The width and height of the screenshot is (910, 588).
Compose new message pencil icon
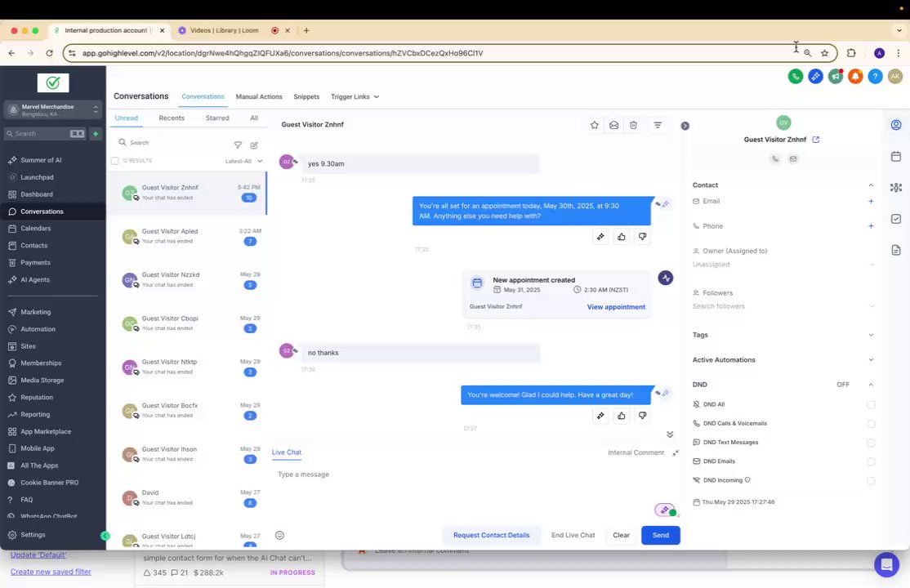(253, 145)
